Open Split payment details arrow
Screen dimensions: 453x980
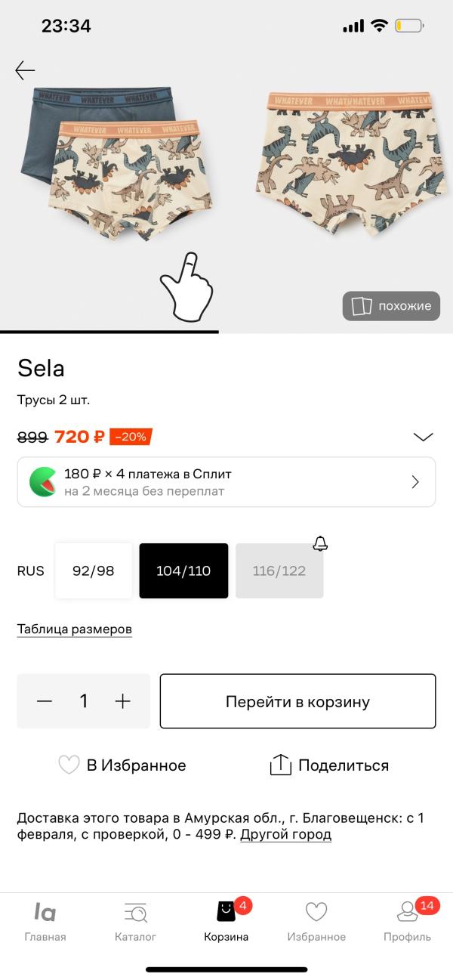(x=414, y=481)
